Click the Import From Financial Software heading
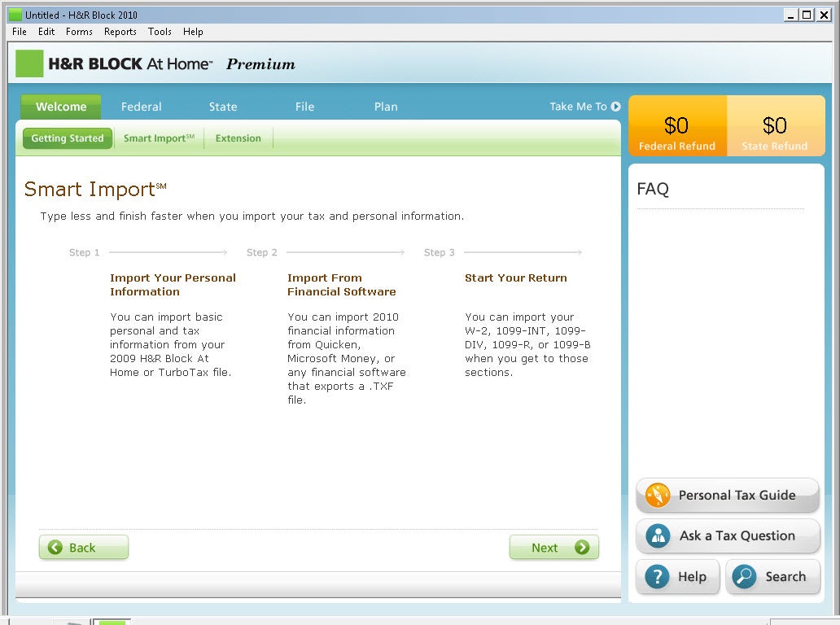The image size is (840, 625). coord(341,284)
